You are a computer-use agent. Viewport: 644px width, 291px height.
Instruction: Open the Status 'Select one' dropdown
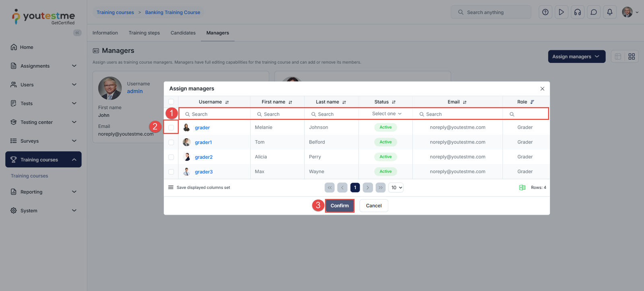click(x=386, y=114)
